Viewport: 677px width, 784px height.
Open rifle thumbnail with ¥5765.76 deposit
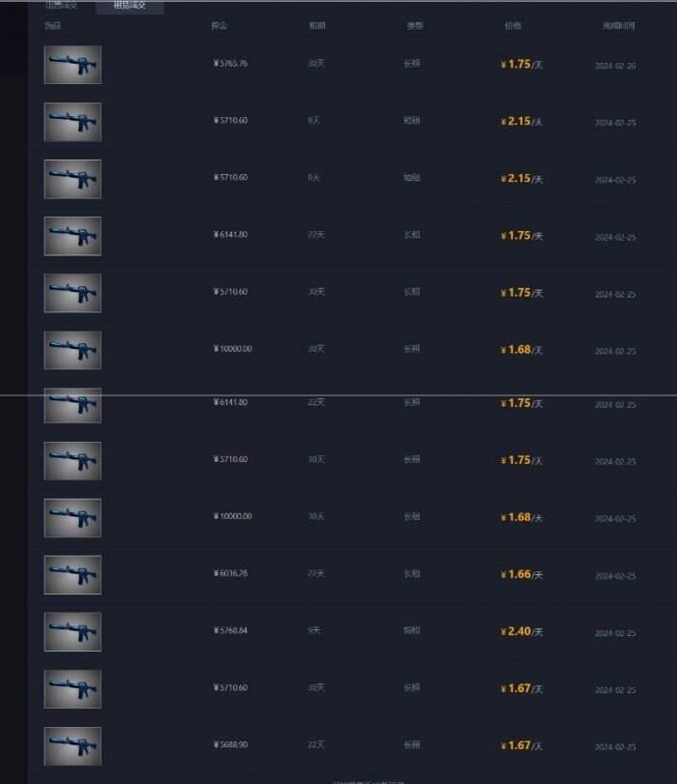pyautogui.click(x=73, y=65)
